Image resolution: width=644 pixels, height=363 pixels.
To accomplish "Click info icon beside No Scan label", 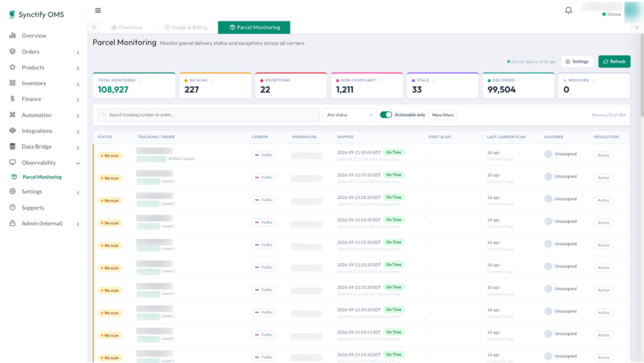I will tap(211, 81).
